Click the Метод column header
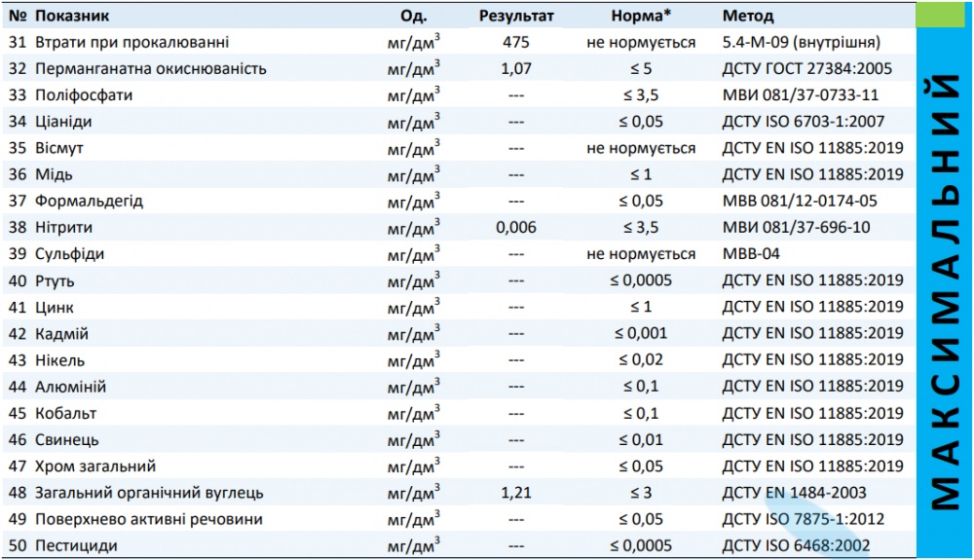This screenshot has height=560, width=974. point(748,17)
